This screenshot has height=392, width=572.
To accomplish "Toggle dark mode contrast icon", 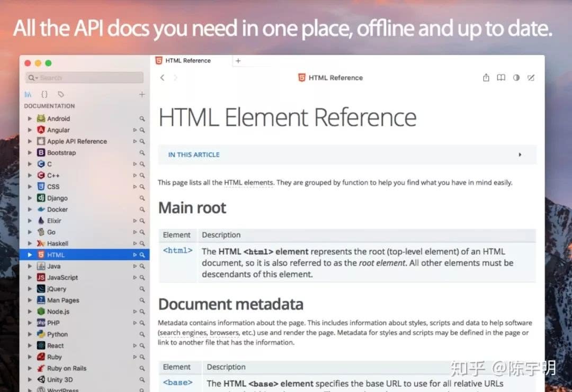I will tap(516, 78).
